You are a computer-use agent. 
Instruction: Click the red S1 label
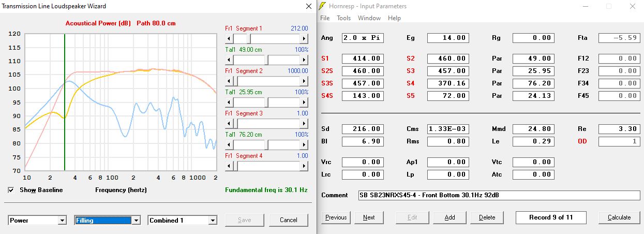click(324, 58)
